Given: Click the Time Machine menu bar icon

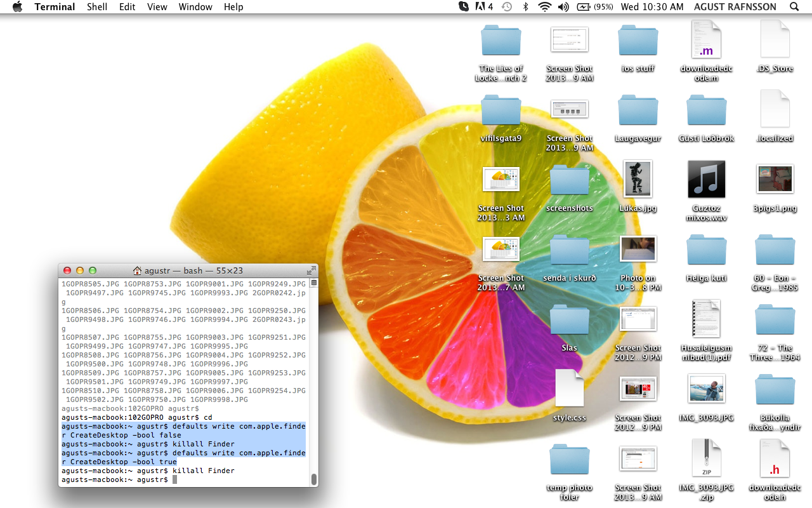Looking at the screenshot, I should (x=506, y=7).
